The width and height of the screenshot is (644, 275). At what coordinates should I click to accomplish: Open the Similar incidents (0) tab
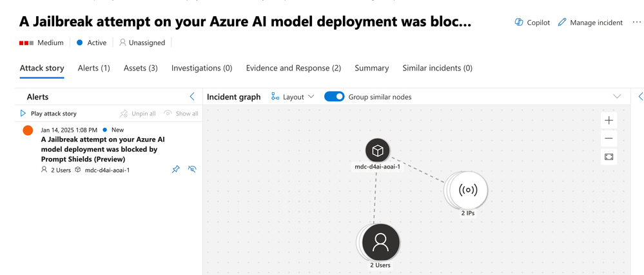click(437, 68)
